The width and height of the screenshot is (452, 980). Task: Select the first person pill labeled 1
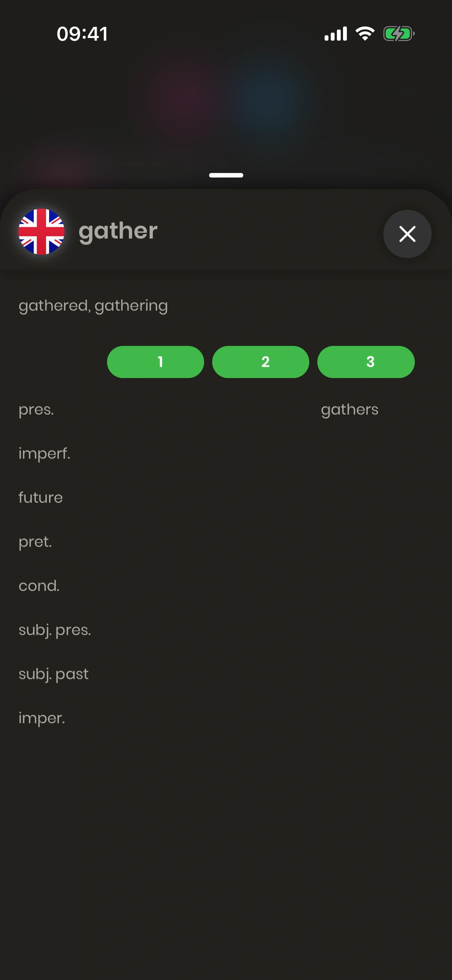[155, 362]
